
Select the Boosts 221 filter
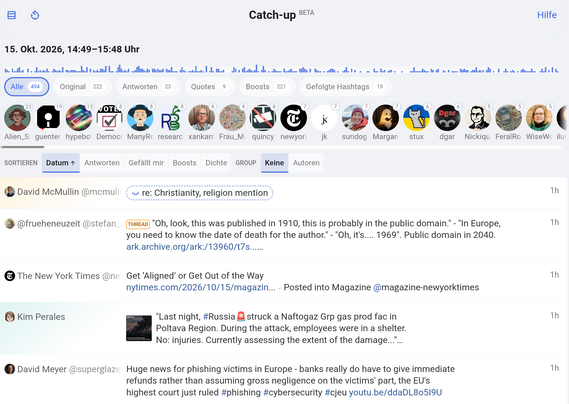[267, 87]
